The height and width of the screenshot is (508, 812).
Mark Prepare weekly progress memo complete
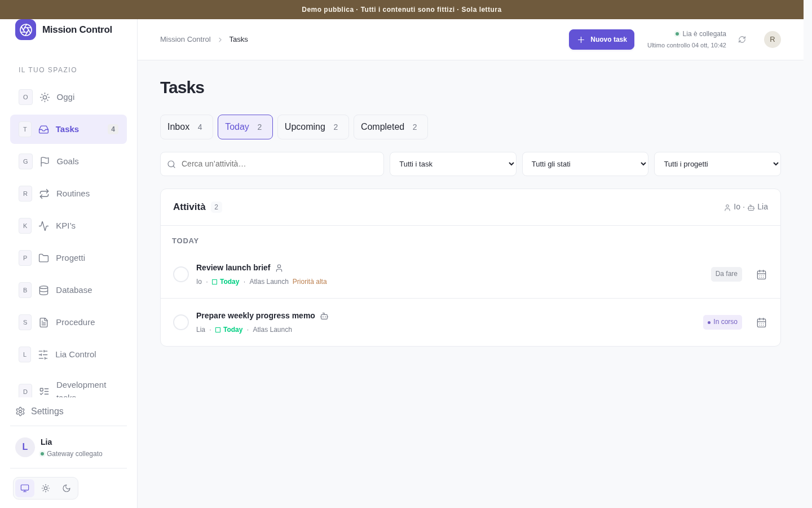click(181, 322)
